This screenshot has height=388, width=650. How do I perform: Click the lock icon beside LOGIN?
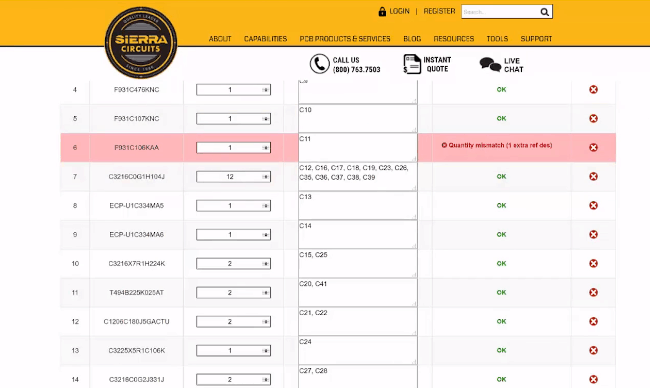point(382,12)
